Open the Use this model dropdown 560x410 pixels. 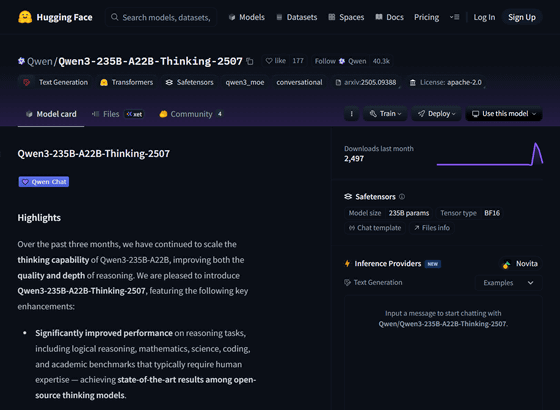click(504, 114)
